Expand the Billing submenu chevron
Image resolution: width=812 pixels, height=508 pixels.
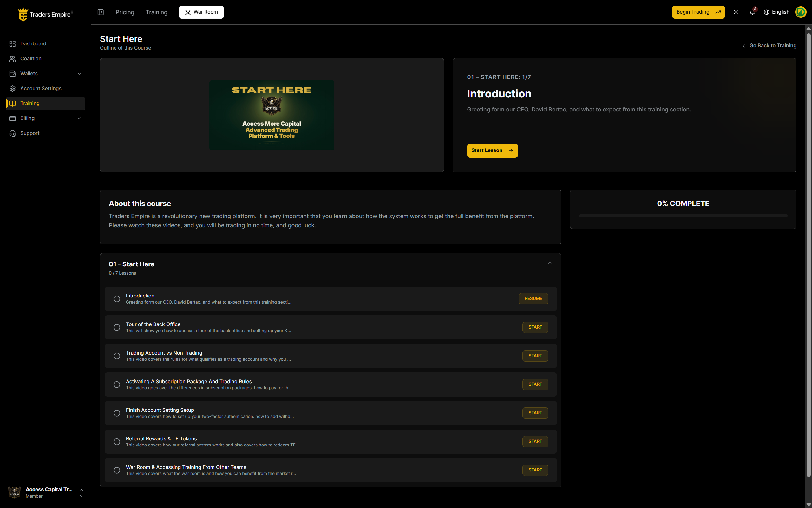tap(80, 118)
